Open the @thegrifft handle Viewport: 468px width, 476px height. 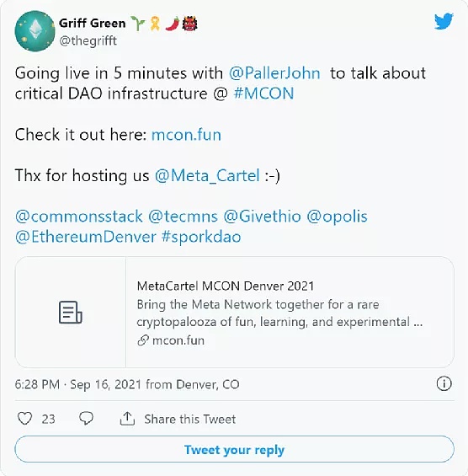[88, 40]
